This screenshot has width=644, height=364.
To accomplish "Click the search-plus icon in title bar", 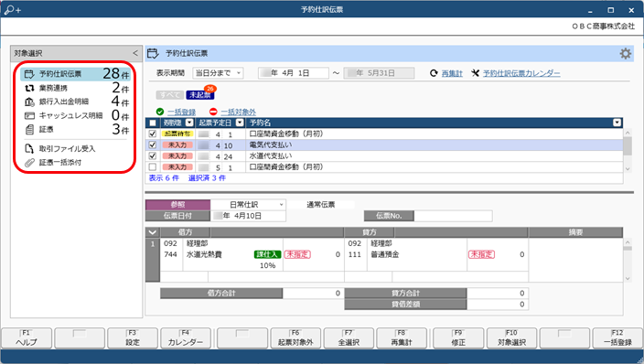I will [12, 9].
